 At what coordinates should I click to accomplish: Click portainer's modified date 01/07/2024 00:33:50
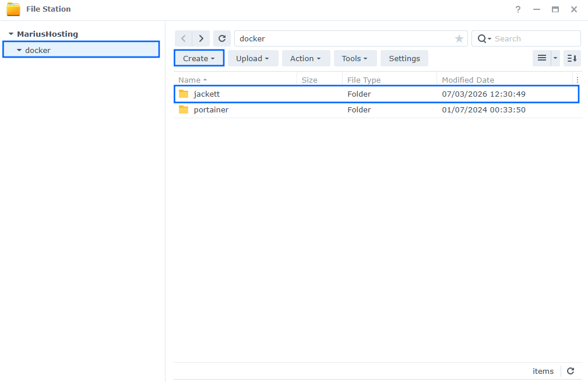(x=483, y=110)
